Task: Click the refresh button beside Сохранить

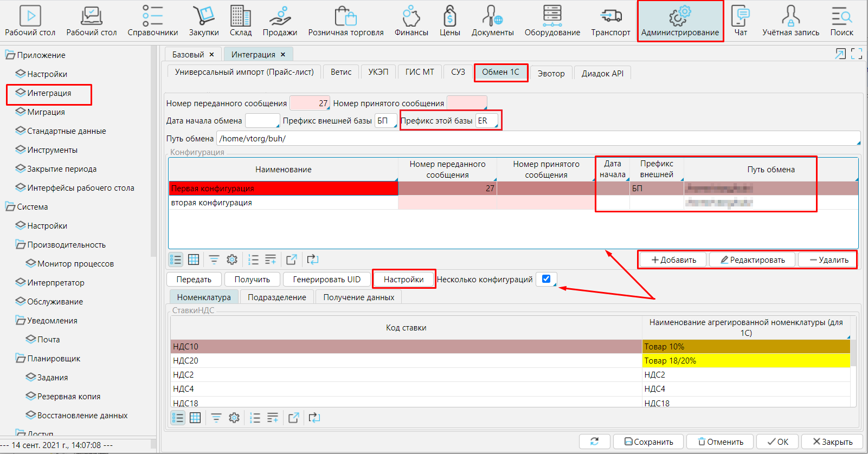Action: click(594, 442)
